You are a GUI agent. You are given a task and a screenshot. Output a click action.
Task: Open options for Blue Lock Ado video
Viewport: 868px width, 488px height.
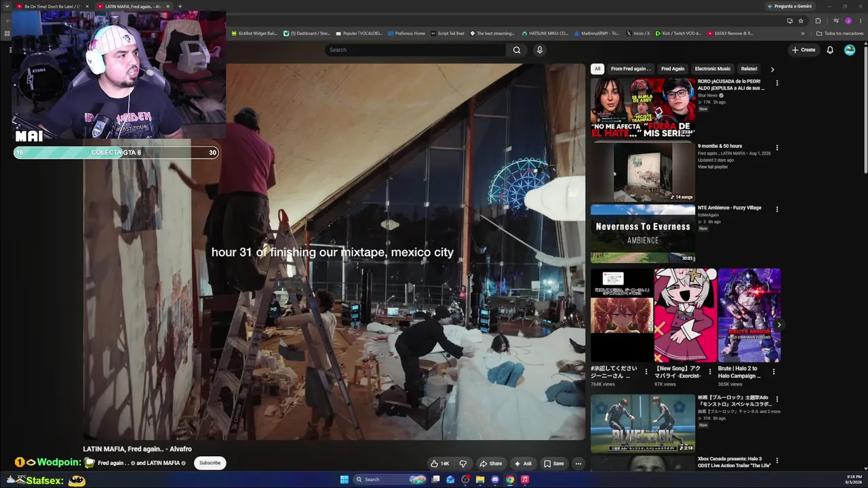click(x=777, y=400)
